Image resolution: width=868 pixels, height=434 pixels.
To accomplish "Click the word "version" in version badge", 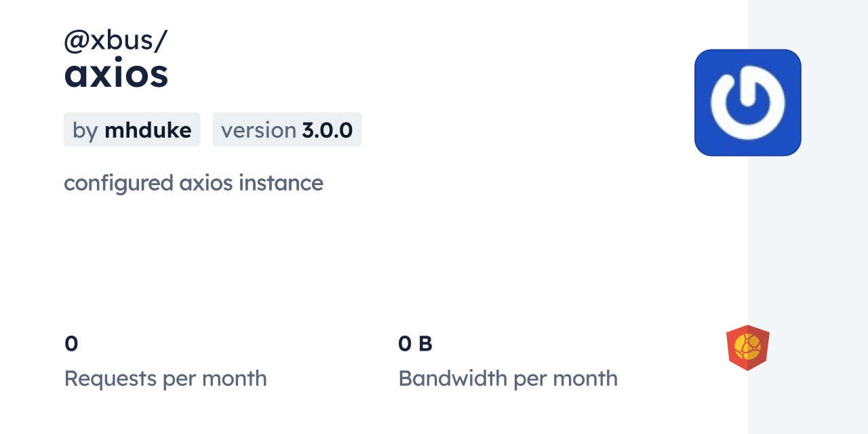I will (x=258, y=130).
